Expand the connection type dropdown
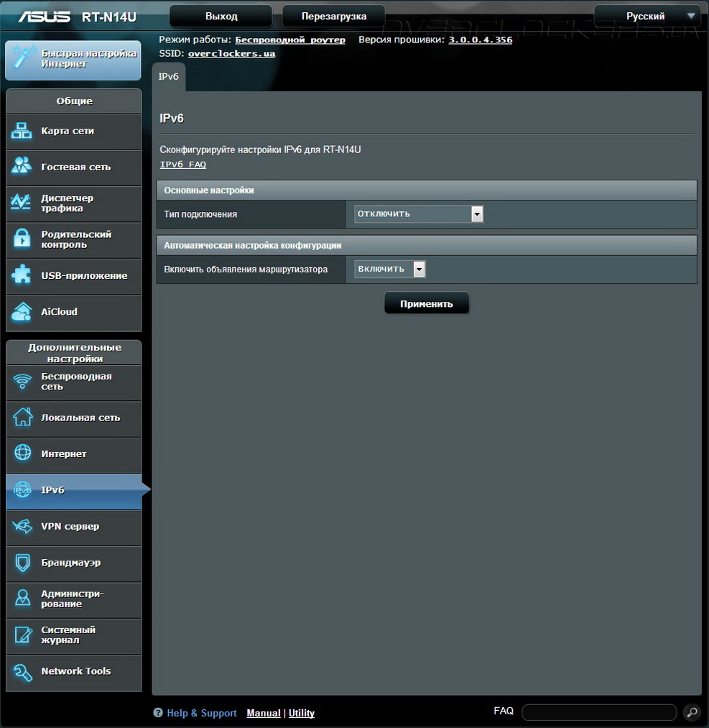The width and height of the screenshot is (709, 728). pyautogui.click(x=419, y=214)
